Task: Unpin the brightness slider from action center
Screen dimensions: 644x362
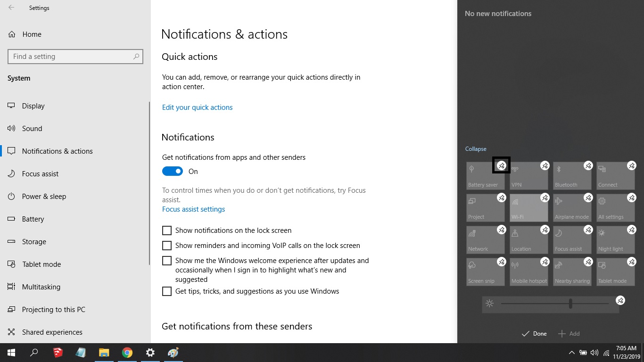Action: point(620,300)
